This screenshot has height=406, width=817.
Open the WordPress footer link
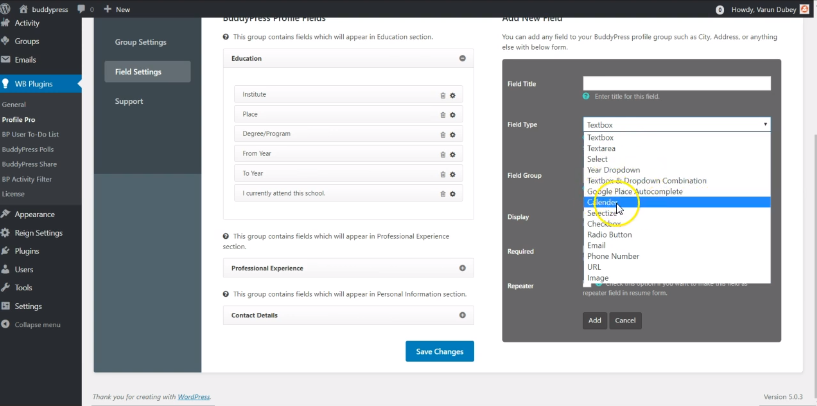click(x=193, y=397)
